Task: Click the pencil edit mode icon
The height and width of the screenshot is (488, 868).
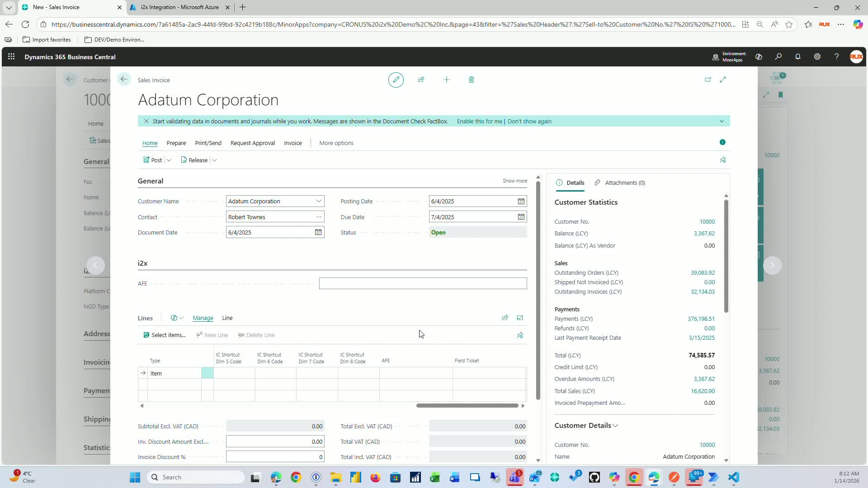Action: point(396,80)
